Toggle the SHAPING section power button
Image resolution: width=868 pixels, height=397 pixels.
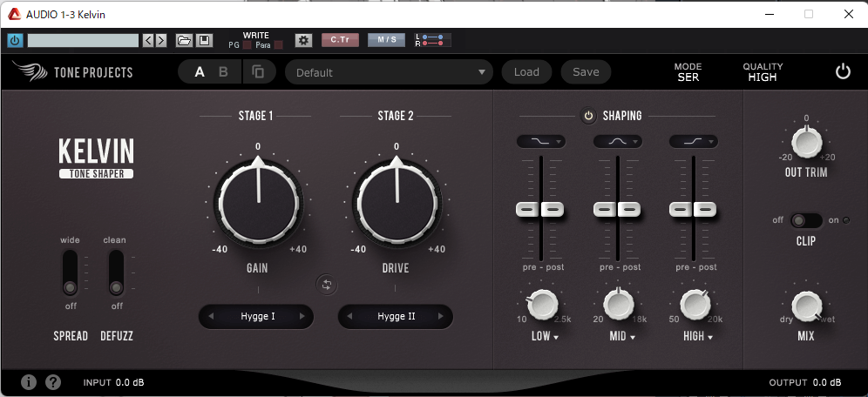(x=588, y=116)
